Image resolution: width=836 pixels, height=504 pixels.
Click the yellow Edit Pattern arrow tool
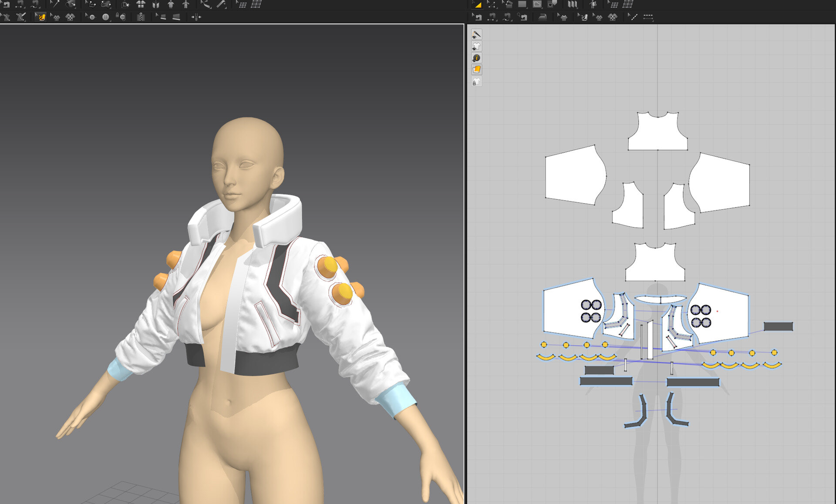(x=477, y=4)
